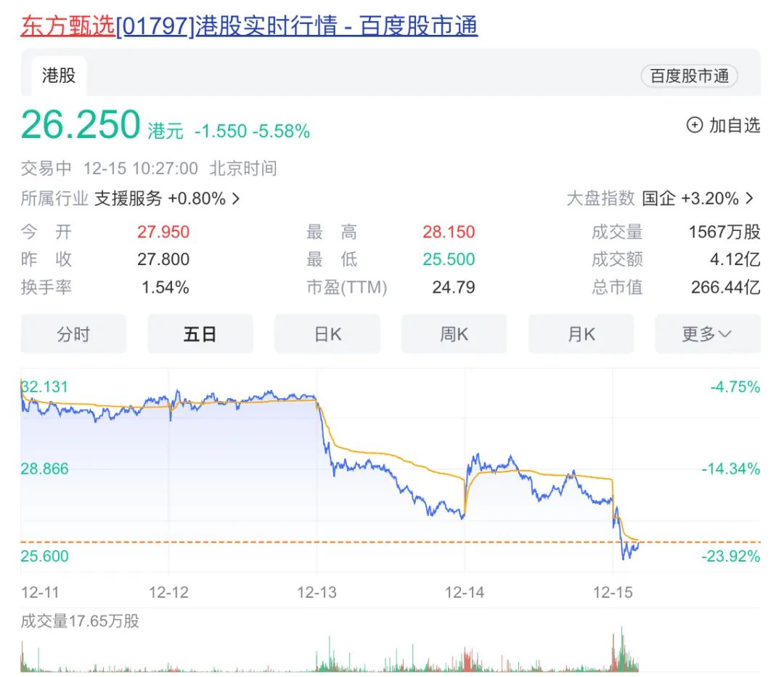Open the 港股 market tab

pos(59,76)
